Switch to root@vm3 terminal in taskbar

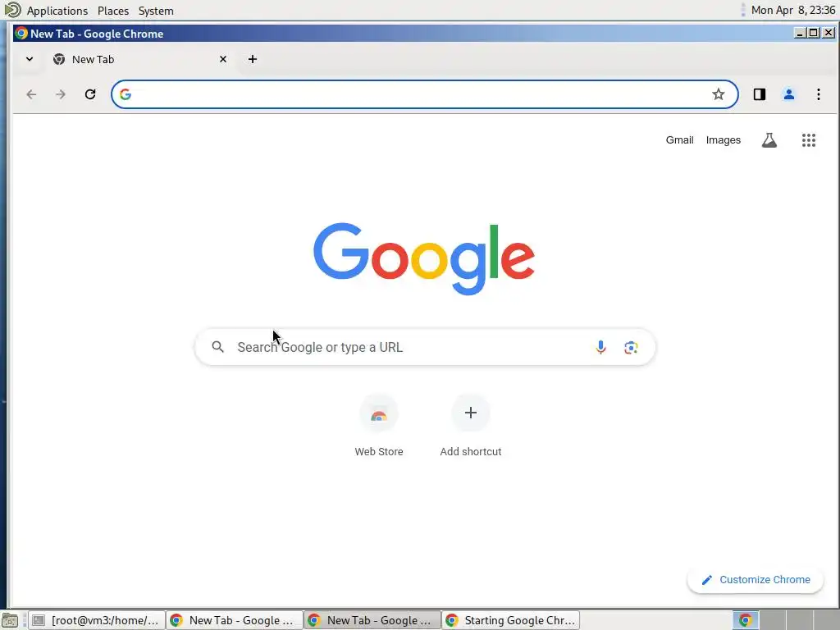(x=97, y=620)
